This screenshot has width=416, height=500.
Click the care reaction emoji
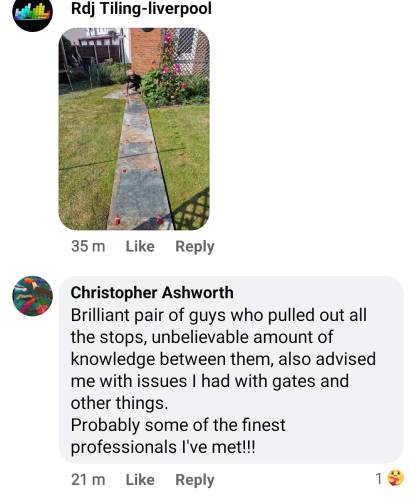coord(395,478)
